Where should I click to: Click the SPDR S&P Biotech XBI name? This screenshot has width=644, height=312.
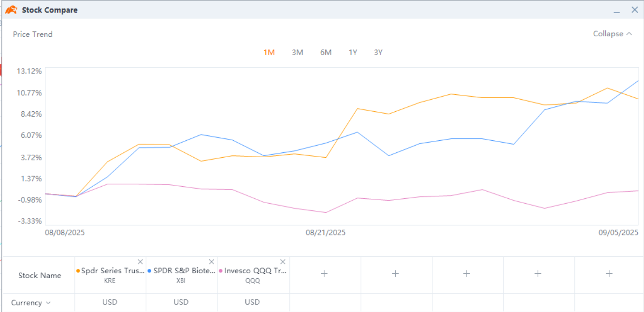(x=184, y=271)
